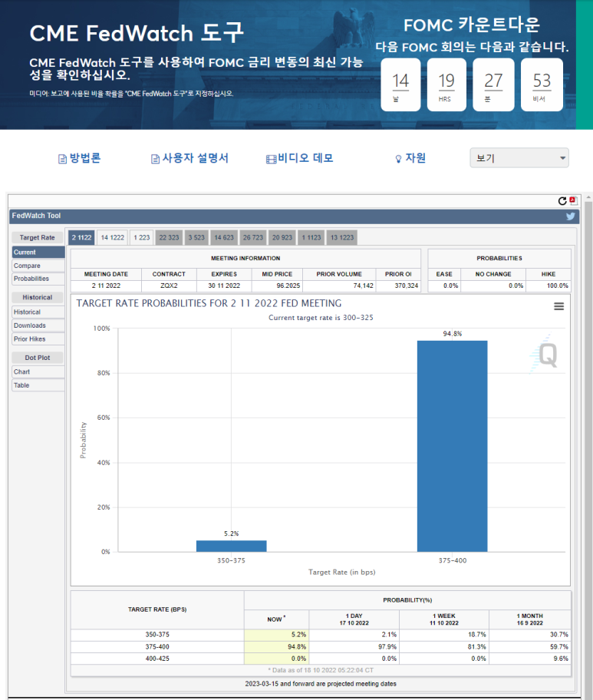The height and width of the screenshot is (700, 593).
Task: Click the 18.7% one week cell
Action: (x=444, y=635)
